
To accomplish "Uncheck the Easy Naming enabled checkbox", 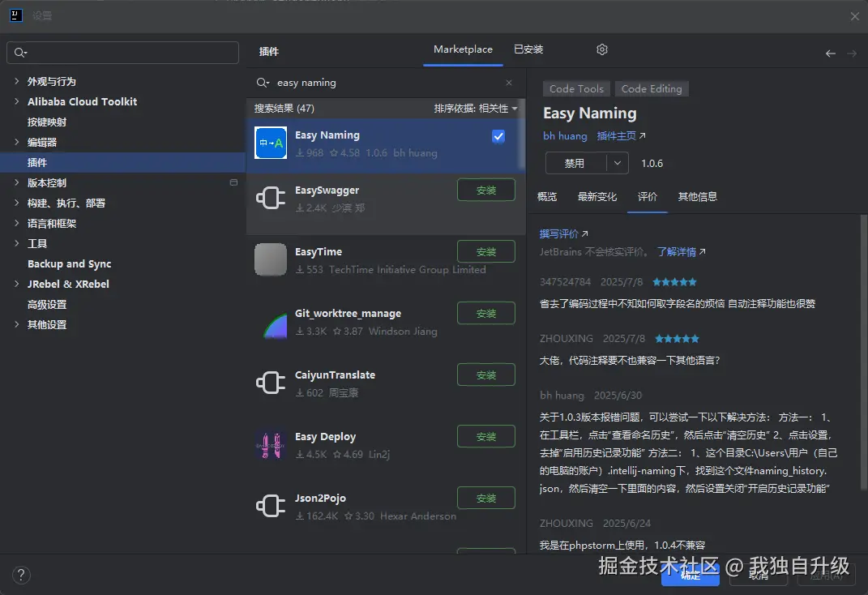I will 498,136.
